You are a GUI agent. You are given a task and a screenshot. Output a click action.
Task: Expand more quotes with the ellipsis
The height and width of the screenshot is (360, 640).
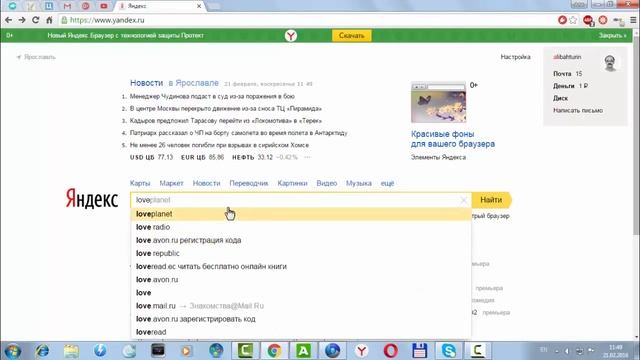pos(307,157)
